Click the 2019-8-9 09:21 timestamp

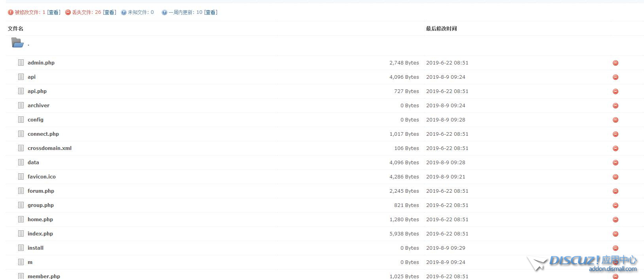click(x=446, y=177)
